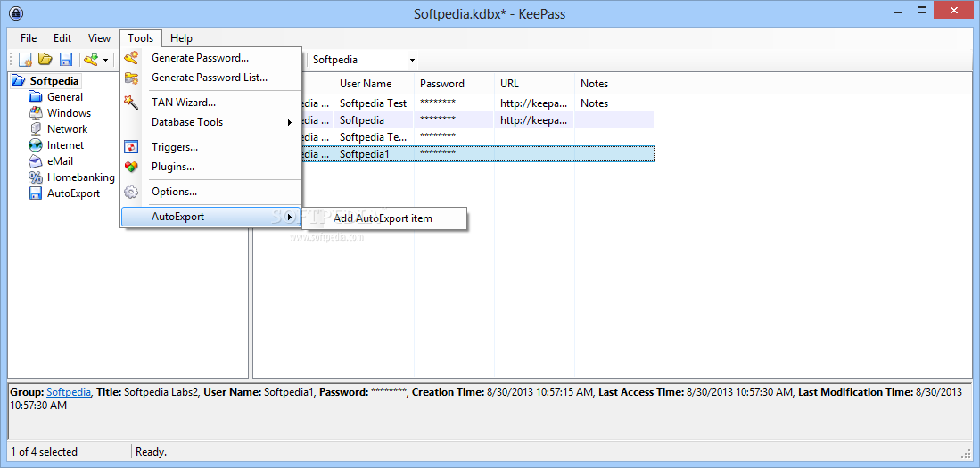Click the KeePass lock title bar icon
Screen dimensions: 980x468
coord(17,13)
